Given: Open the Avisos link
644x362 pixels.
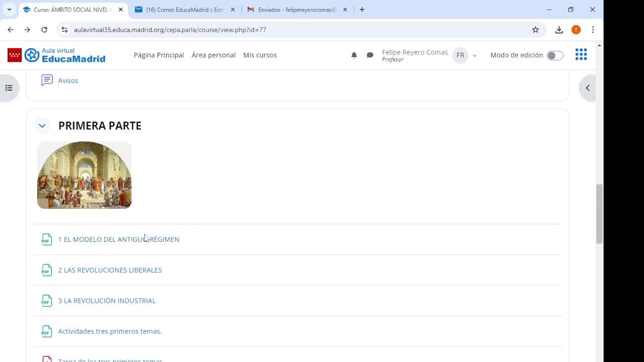Looking at the screenshot, I should click(x=68, y=80).
